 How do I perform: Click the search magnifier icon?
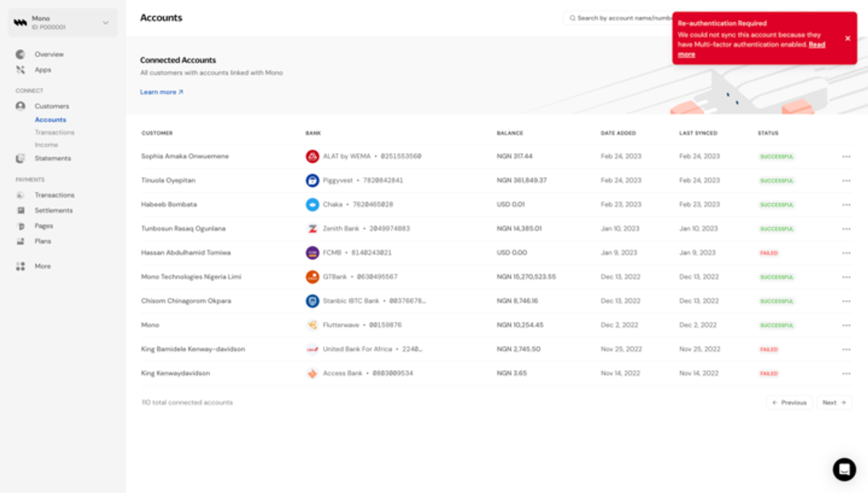572,18
